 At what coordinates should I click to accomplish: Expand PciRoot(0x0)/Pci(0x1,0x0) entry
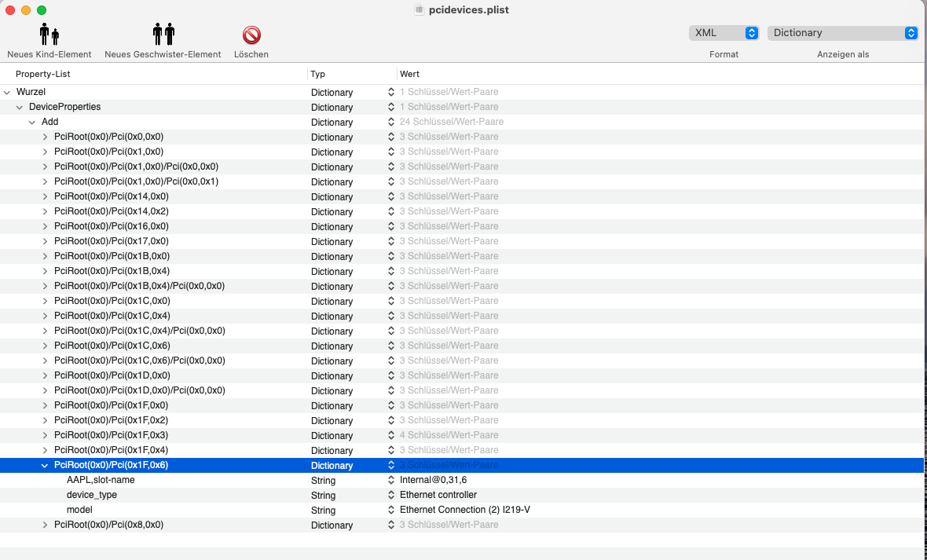pyautogui.click(x=45, y=152)
